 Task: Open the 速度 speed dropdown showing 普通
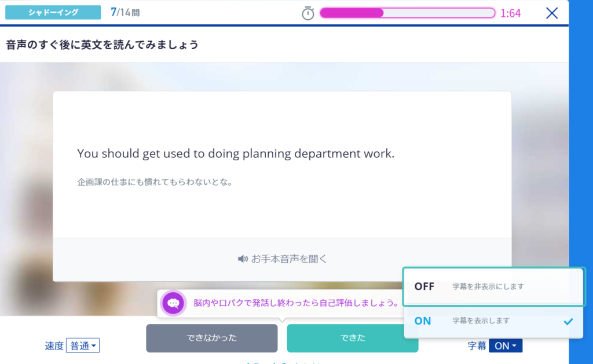tap(83, 345)
